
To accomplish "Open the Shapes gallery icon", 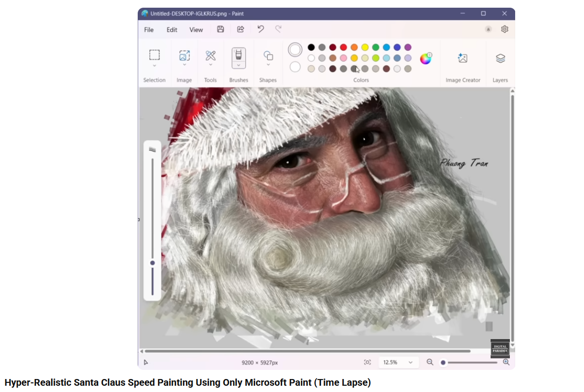I will pos(268,55).
